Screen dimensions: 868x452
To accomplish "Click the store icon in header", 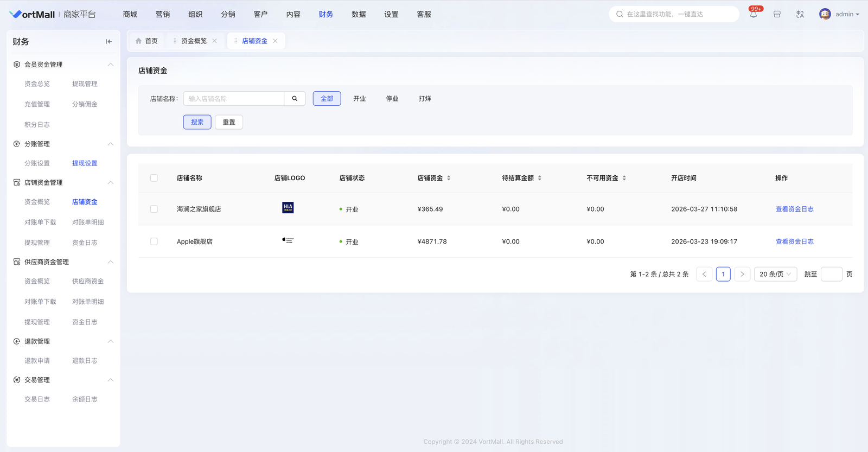I will (x=777, y=15).
